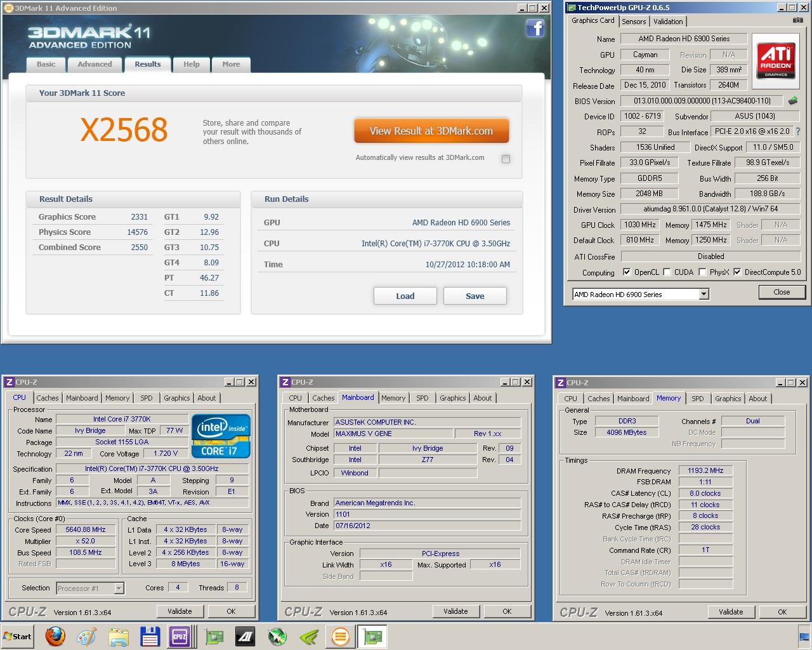Click the BIOS save chip icon in GPU-Z
The height and width of the screenshot is (650, 812).
pyautogui.click(x=793, y=100)
